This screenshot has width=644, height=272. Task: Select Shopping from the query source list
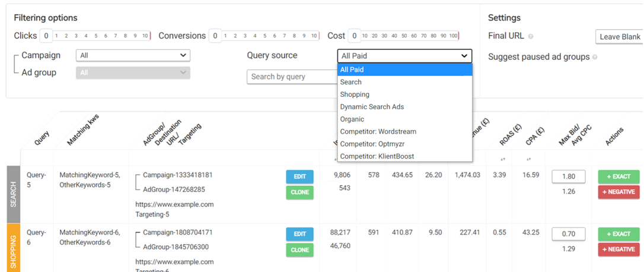[355, 94]
